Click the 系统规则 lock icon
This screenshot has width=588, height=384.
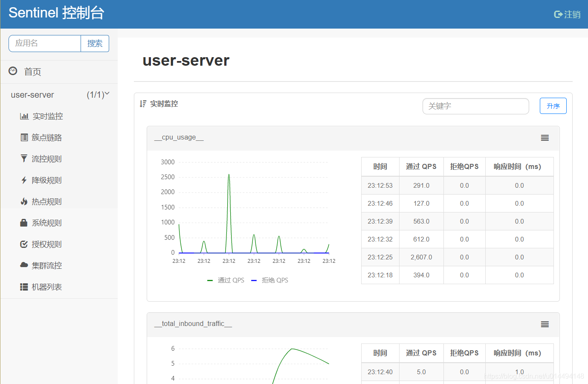coord(24,223)
